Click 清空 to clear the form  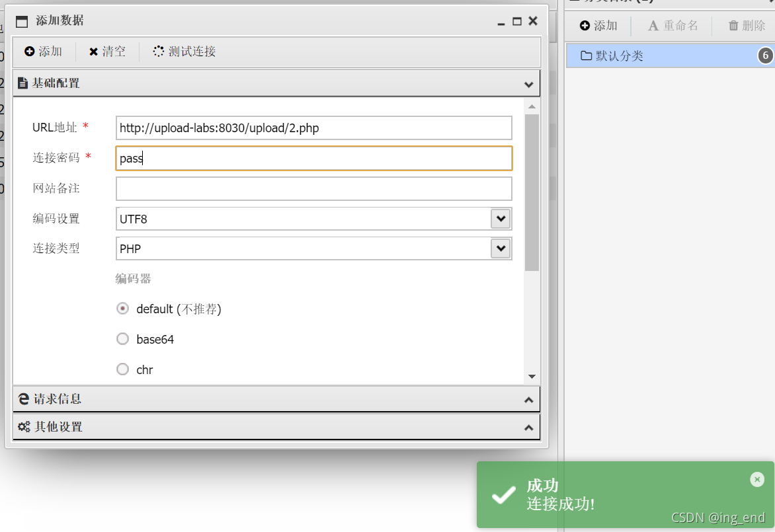107,52
